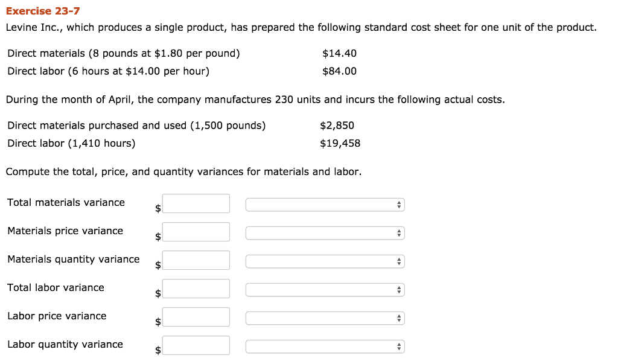The height and width of the screenshot is (364, 618).
Task: Open the Materials price variance dropdown selector
Action: pyautogui.click(x=320, y=233)
